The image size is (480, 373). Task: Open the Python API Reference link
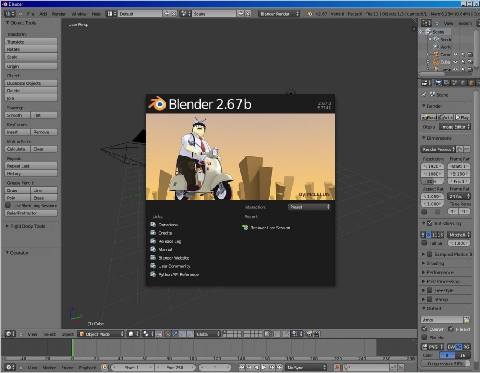click(175, 274)
